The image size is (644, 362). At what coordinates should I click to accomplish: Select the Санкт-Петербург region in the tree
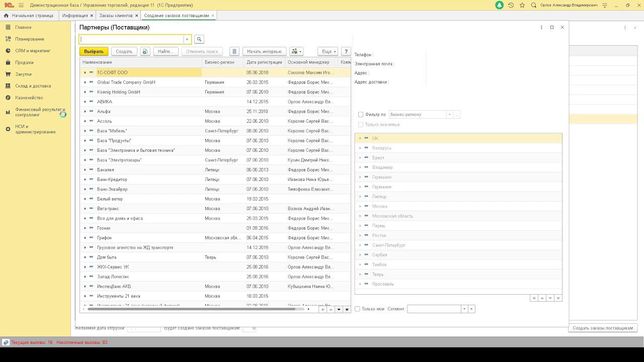[x=458, y=245]
